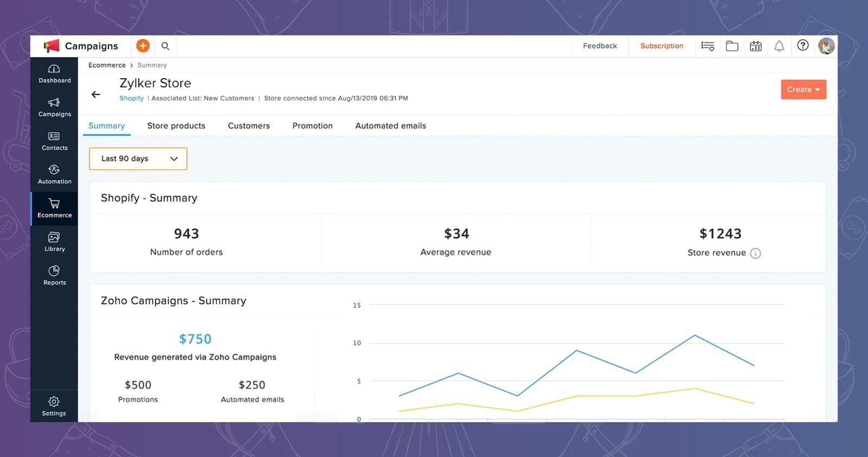Viewport: 868px width, 457px height.
Task: Select Ecommerce cart in the sidebar
Action: coord(54,208)
